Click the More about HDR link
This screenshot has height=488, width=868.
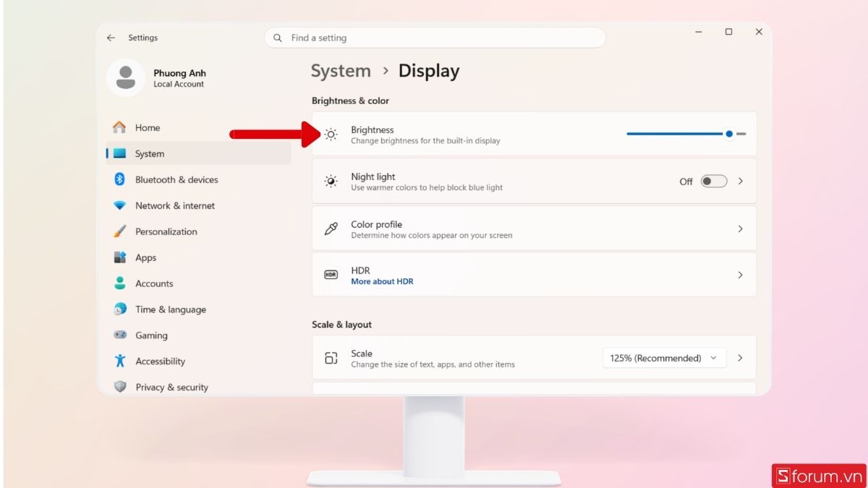(x=382, y=281)
